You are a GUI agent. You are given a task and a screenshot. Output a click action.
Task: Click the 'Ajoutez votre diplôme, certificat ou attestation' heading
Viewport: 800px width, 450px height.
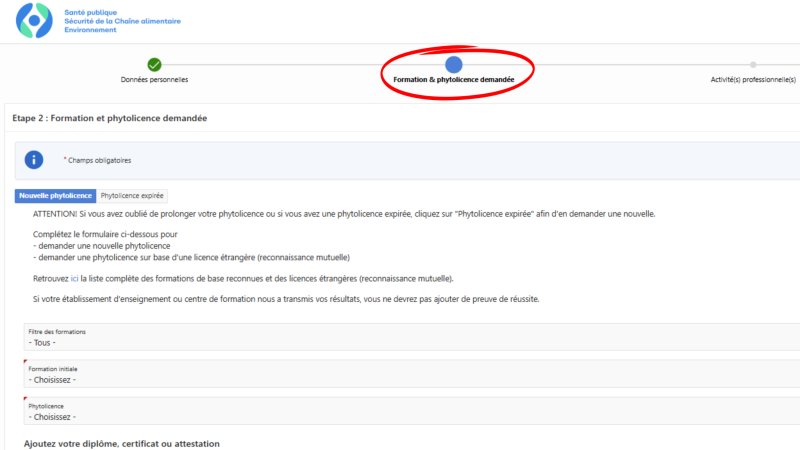coord(121,444)
